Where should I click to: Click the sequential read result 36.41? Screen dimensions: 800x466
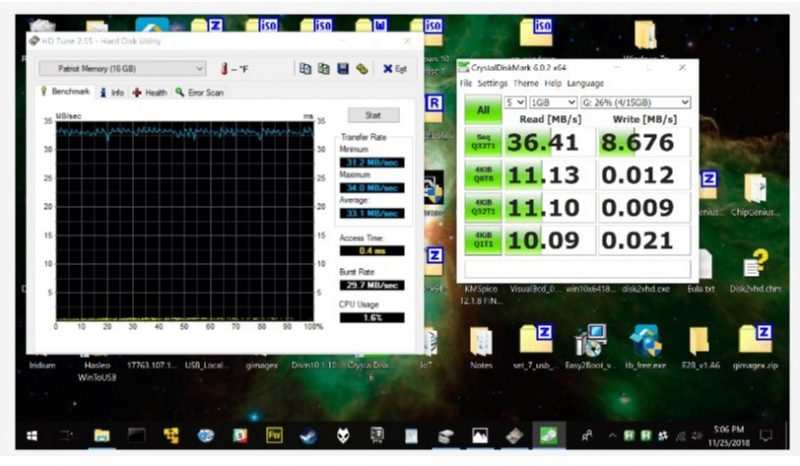pyautogui.click(x=549, y=142)
